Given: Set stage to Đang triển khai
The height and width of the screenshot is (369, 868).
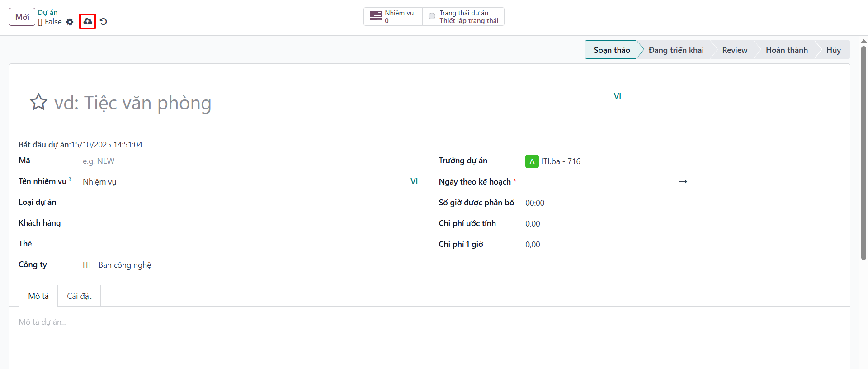Looking at the screenshot, I should point(676,50).
